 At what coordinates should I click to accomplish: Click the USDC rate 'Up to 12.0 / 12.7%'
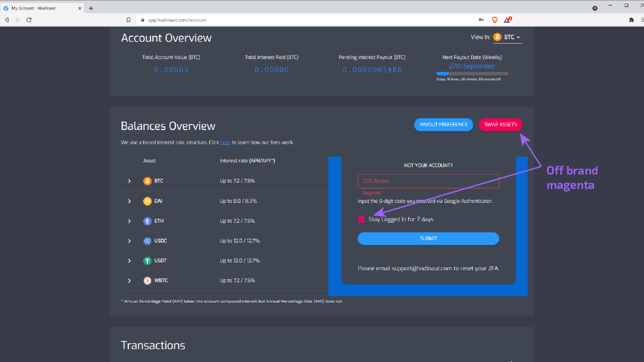(x=240, y=241)
